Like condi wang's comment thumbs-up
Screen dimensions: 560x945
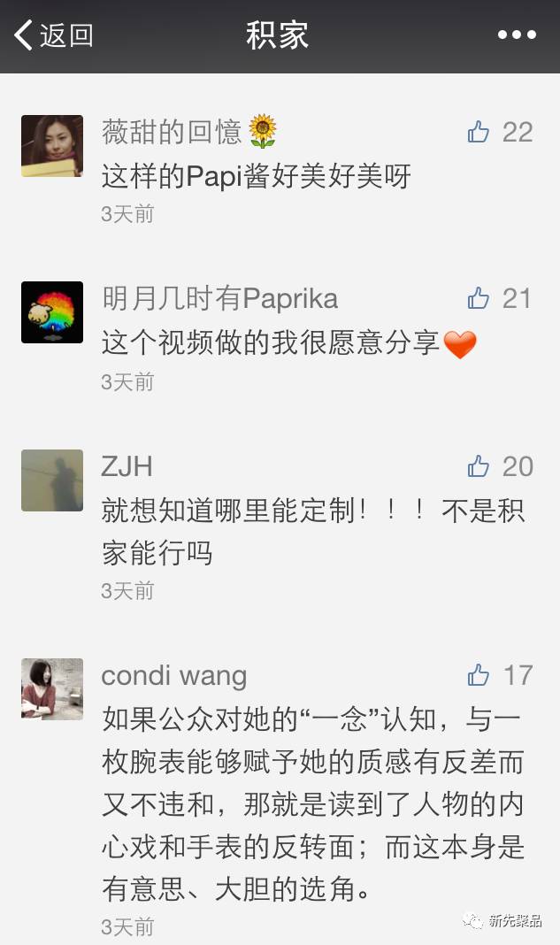point(478,675)
